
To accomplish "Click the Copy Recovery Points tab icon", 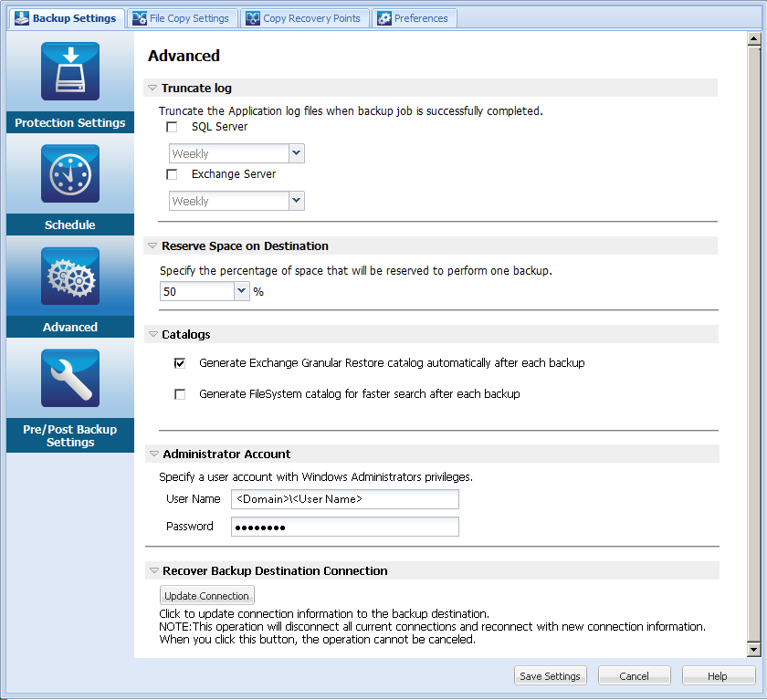I will point(252,18).
